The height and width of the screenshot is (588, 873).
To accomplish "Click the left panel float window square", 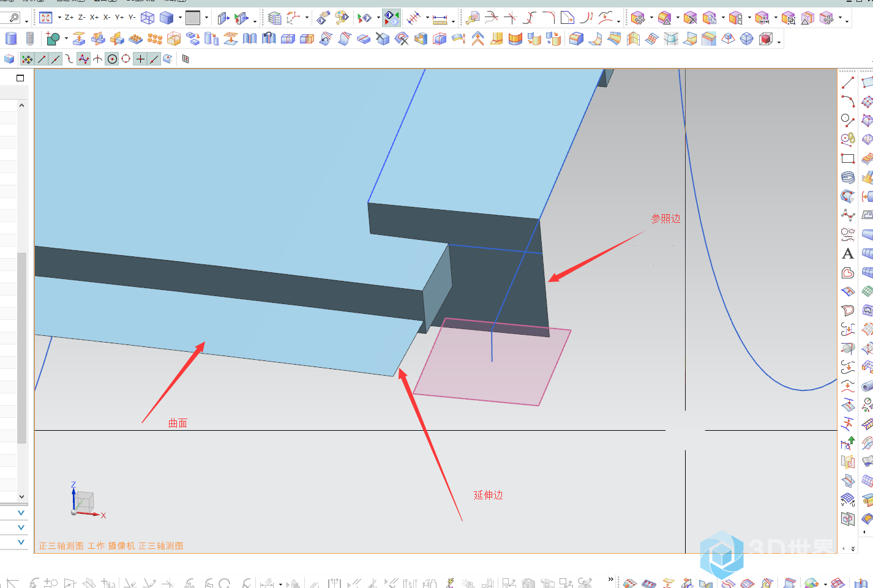I will pyautogui.click(x=20, y=78).
